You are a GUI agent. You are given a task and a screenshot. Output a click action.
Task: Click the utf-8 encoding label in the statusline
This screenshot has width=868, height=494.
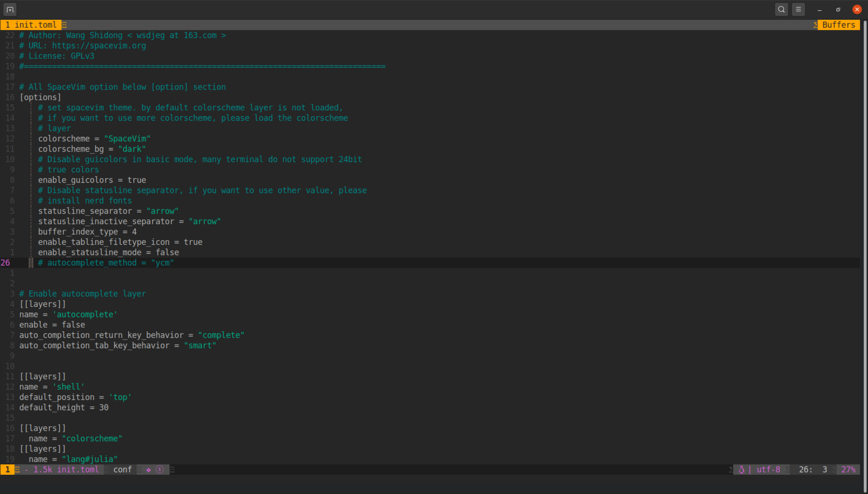769,470
